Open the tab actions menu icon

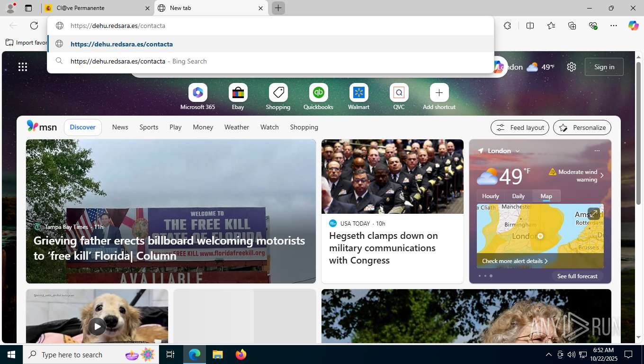(x=28, y=8)
